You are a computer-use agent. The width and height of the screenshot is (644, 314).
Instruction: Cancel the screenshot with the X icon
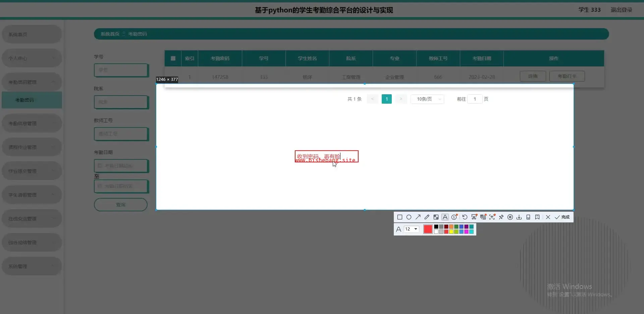click(x=548, y=217)
